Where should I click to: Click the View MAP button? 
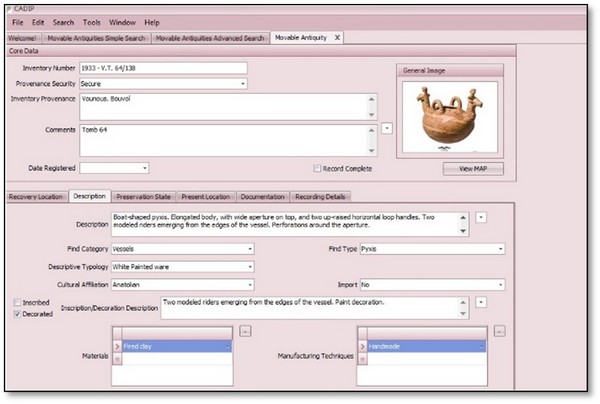(x=473, y=169)
